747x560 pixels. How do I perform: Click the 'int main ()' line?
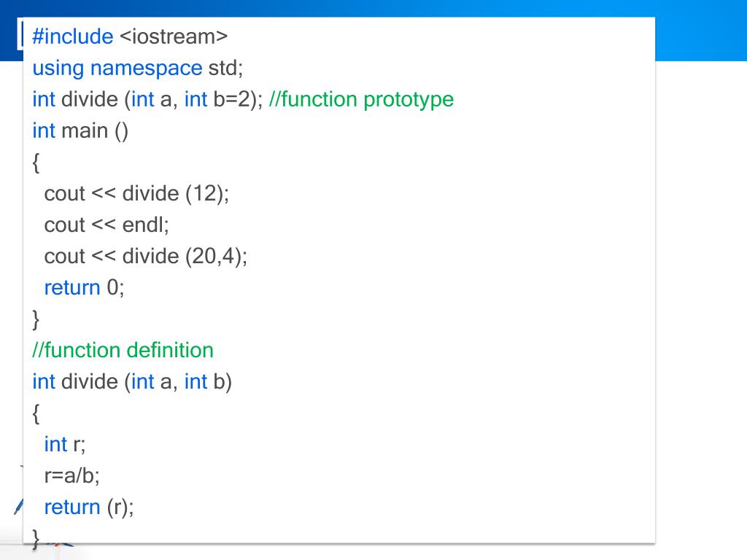[x=80, y=131]
